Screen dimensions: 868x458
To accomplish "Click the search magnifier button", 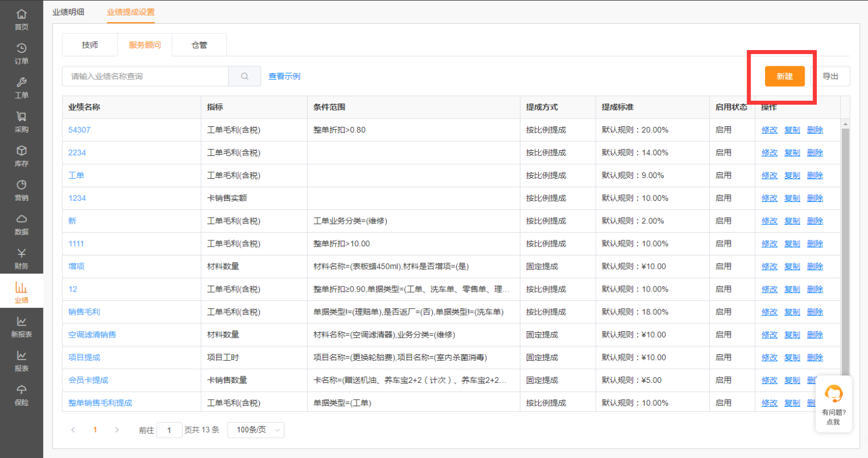I will [245, 76].
